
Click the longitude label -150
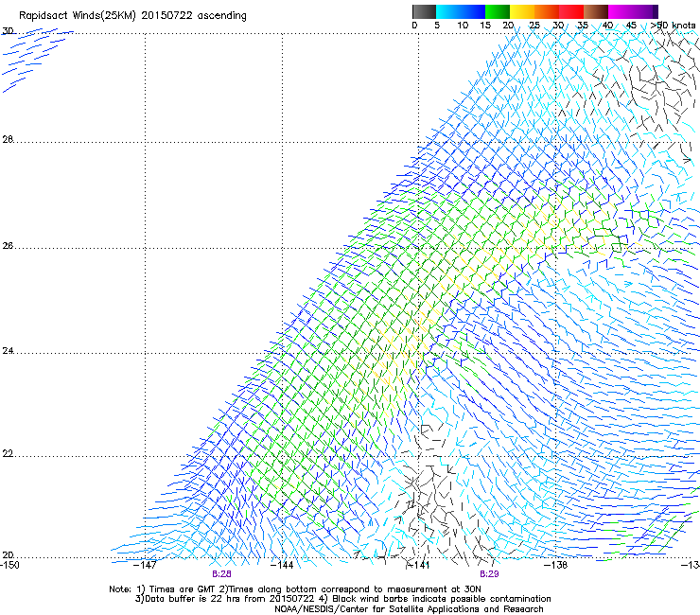(x=9, y=565)
